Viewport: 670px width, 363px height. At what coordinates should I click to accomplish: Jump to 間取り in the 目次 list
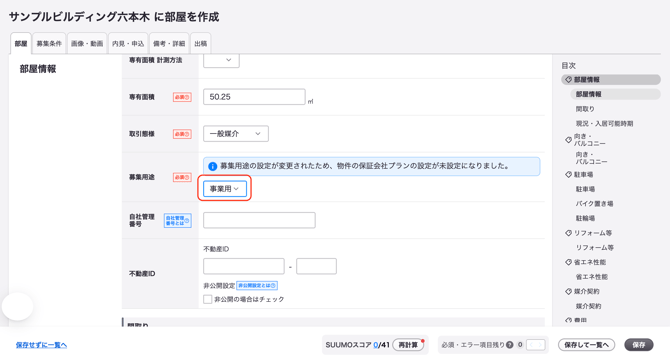[x=585, y=109]
